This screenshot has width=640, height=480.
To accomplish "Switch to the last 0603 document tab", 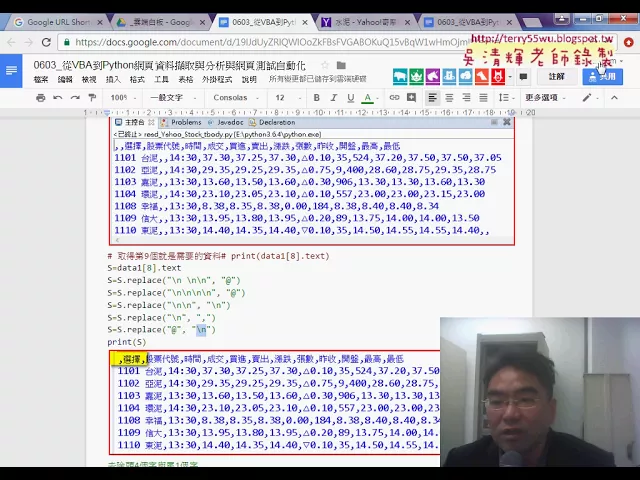I will (467, 22).
